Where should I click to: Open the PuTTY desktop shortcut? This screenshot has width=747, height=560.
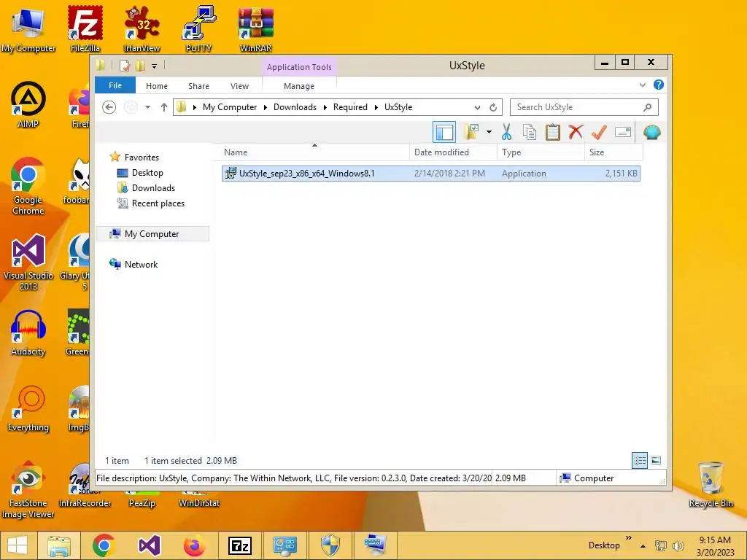coord(198,29)
